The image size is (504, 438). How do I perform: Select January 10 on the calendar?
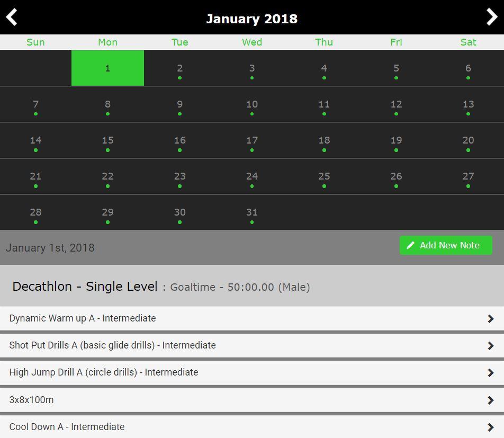pos(252,104)
